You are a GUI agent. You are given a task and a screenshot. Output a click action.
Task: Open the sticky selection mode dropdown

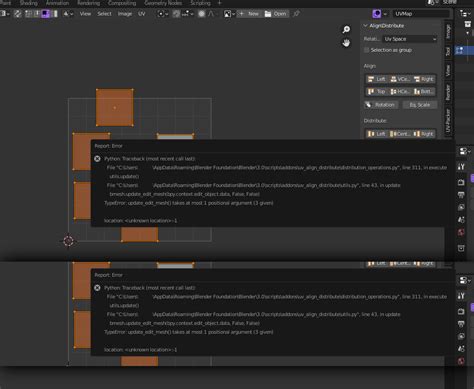pos(68,14)
